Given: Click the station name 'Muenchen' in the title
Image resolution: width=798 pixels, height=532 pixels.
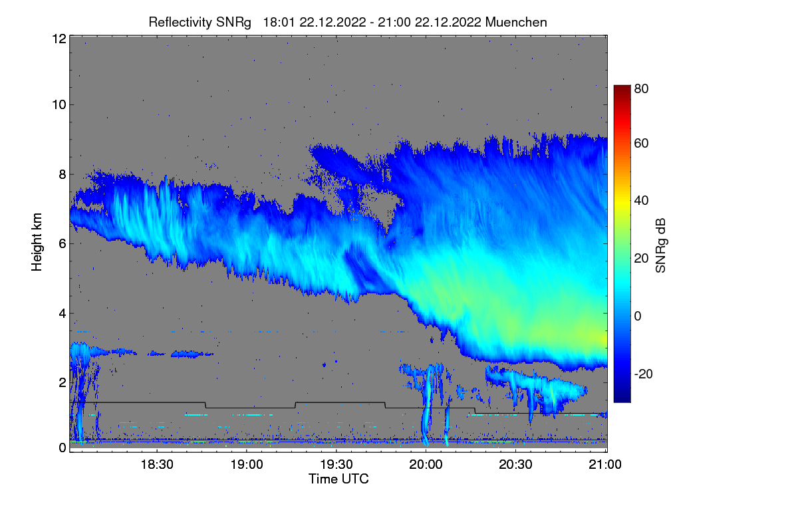Looking at the screenshot, I should [516, 22].
